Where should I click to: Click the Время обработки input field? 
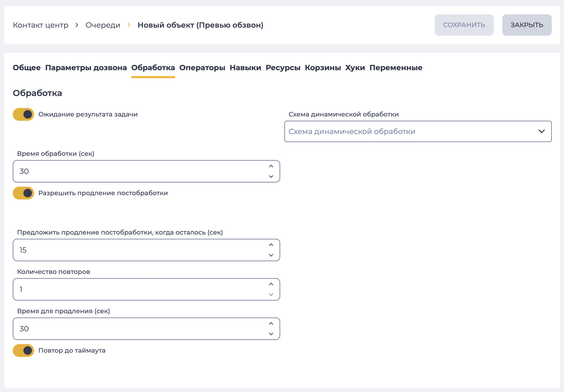(146, 171)
